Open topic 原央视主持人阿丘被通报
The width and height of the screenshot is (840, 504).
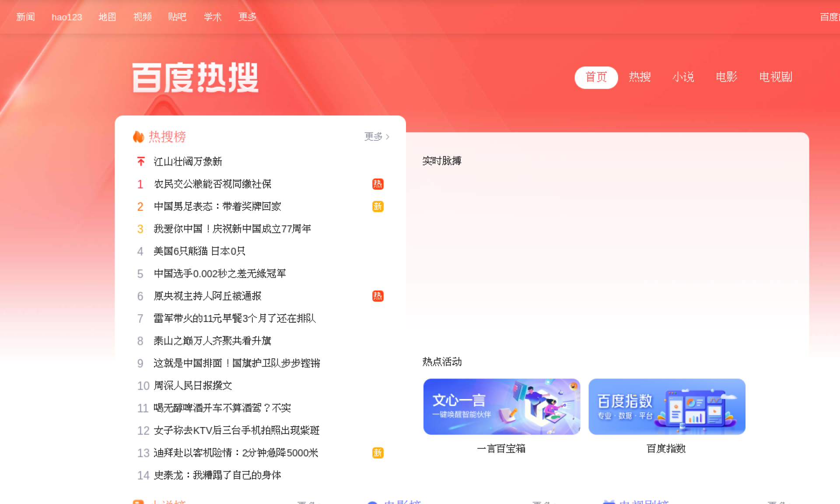point(207,296)
